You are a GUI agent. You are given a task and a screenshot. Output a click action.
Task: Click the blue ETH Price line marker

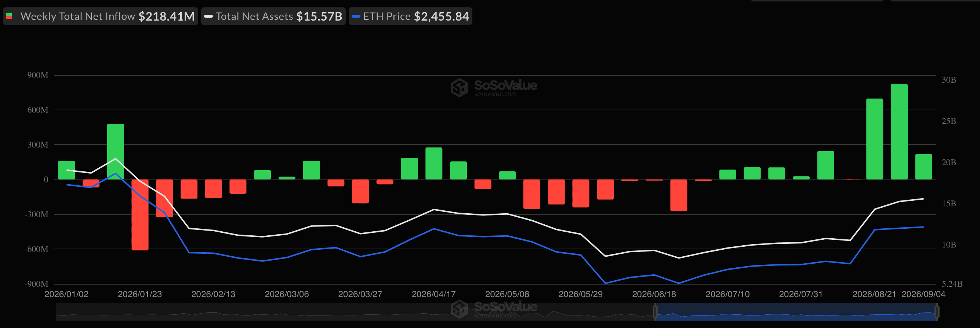pos(356,17)
